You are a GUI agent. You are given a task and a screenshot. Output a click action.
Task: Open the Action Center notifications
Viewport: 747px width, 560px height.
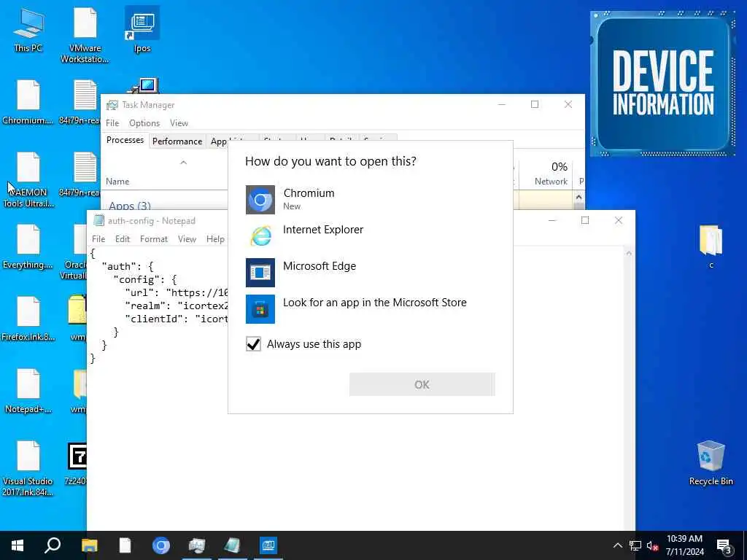point(724,545)
